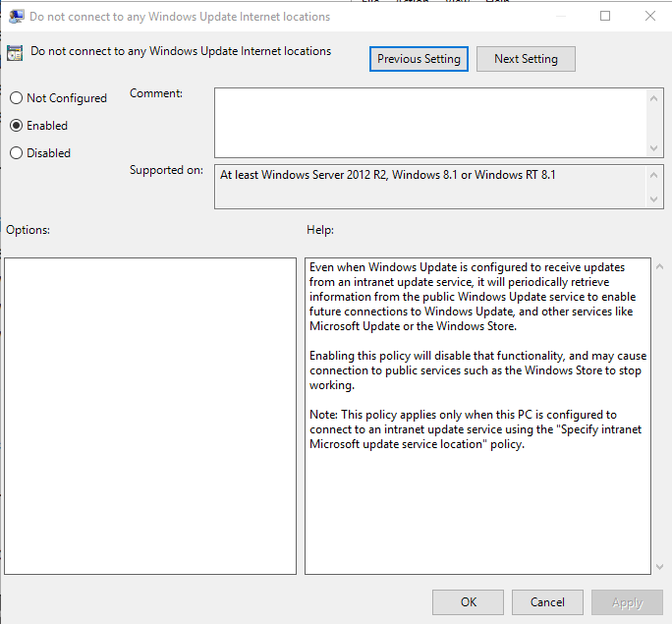Click the 'Help:' label

click(x=320, y=230)
